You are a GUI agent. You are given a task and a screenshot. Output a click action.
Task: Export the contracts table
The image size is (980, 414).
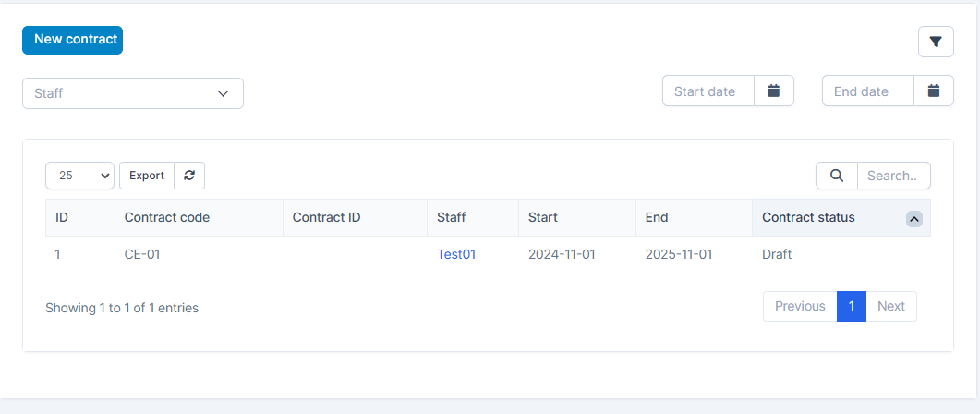(147, 176)
